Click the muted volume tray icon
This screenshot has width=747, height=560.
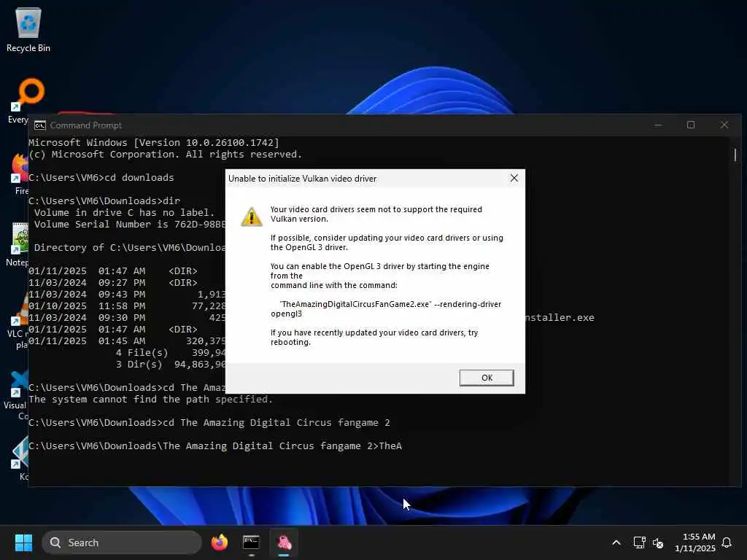(658, 542)
